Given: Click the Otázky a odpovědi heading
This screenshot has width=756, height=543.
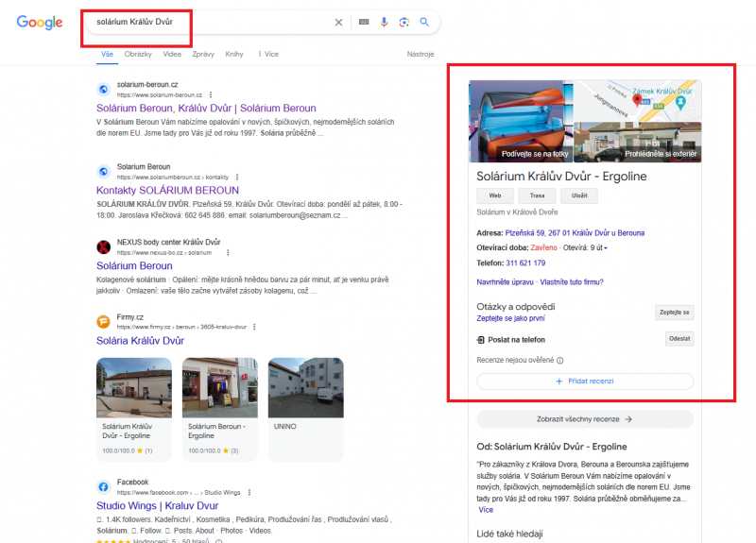Looking at the screenshot, I should 515,306.
